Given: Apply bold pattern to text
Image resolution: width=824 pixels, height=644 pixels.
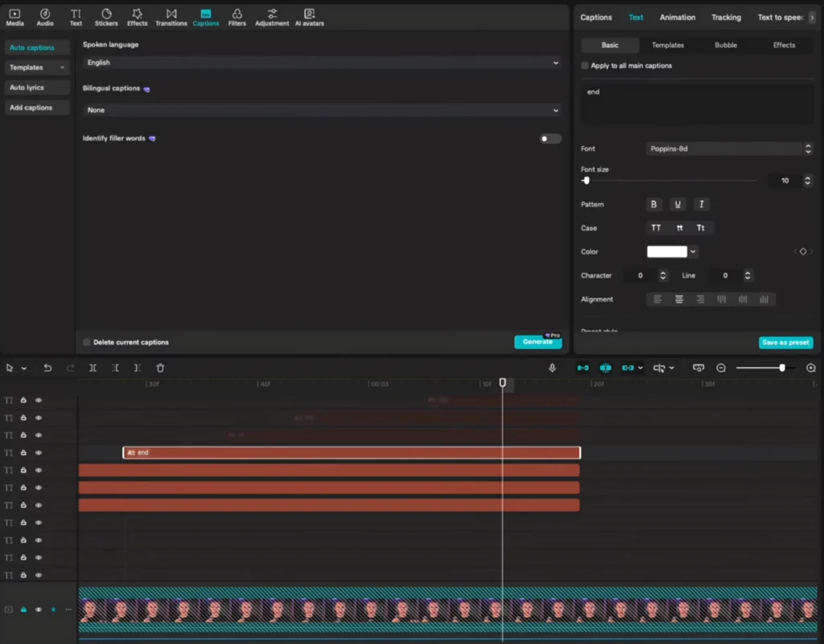Looking at the screenshot, I should pos(653,204).
